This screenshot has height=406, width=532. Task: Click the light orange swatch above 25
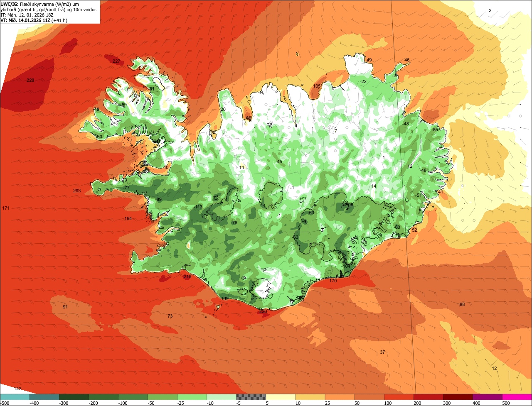click(339, 397)
